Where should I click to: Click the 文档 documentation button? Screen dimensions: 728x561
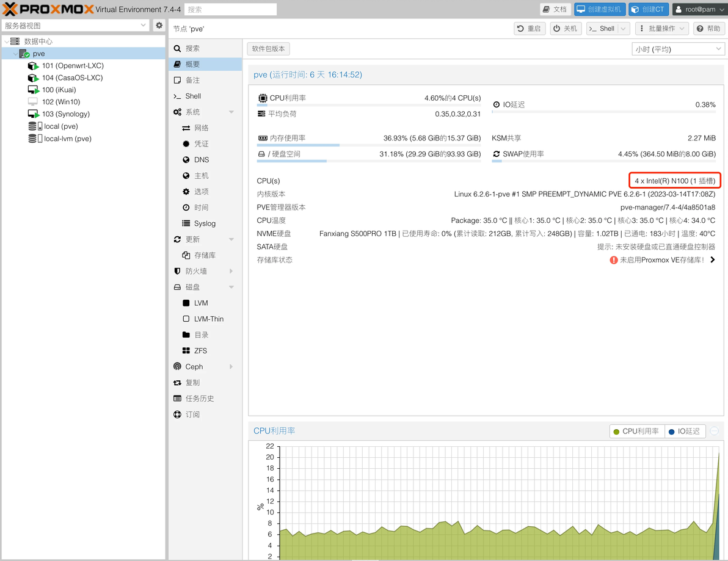click(x=555, y=9)
